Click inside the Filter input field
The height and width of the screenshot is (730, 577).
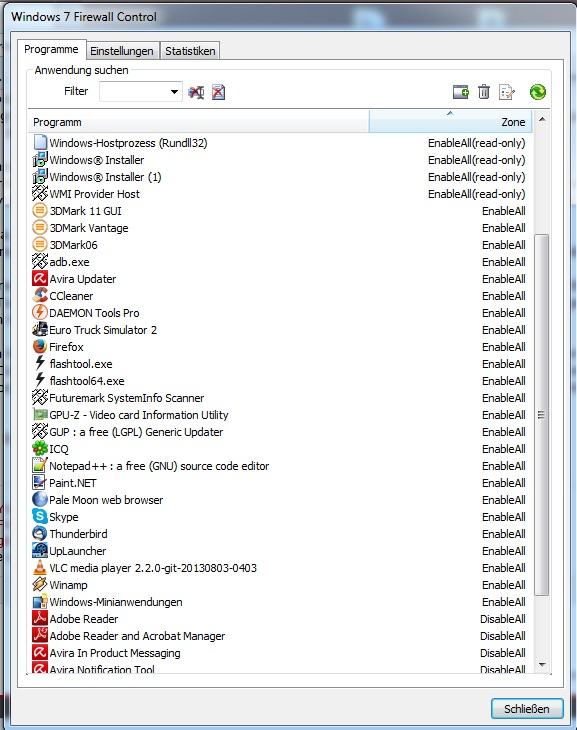coord(134,92)
